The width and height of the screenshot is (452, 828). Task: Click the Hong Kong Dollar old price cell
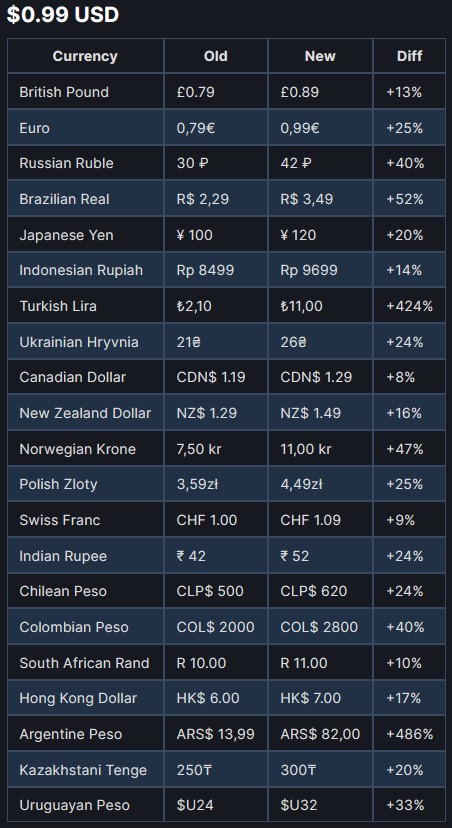pyautogui.click(x=215, y=698)
